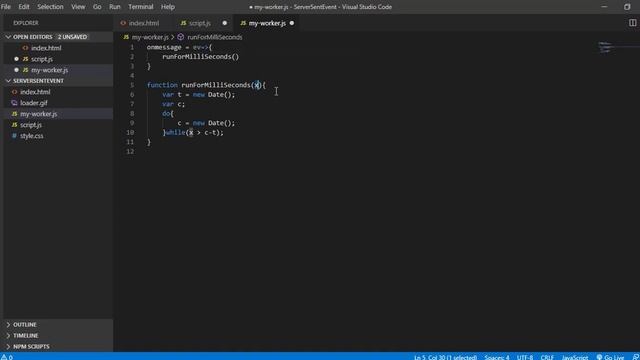Click the EXPLORER panel title

click(x=26, y=23)
